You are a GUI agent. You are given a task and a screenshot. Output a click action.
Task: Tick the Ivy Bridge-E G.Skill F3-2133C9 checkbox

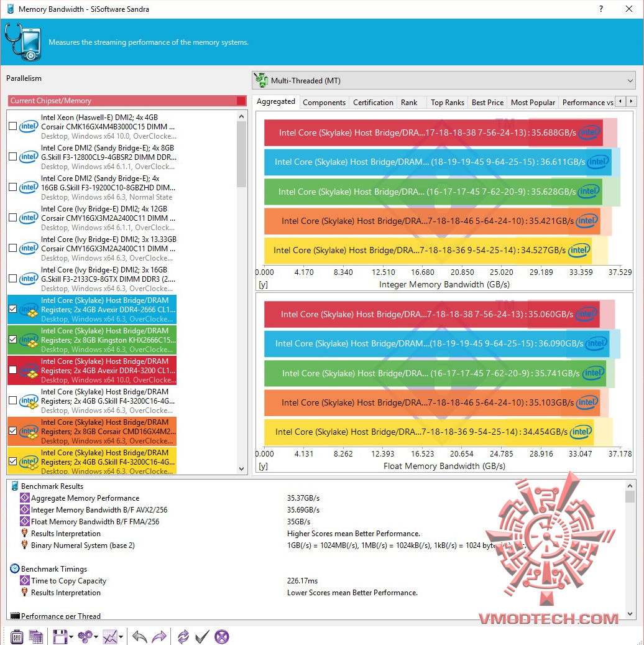point(13,279)
